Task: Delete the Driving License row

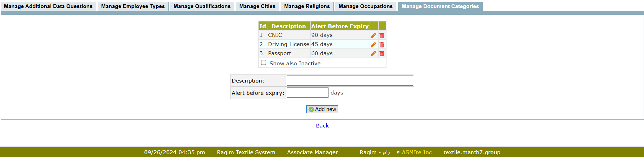Action: point(382,45)
